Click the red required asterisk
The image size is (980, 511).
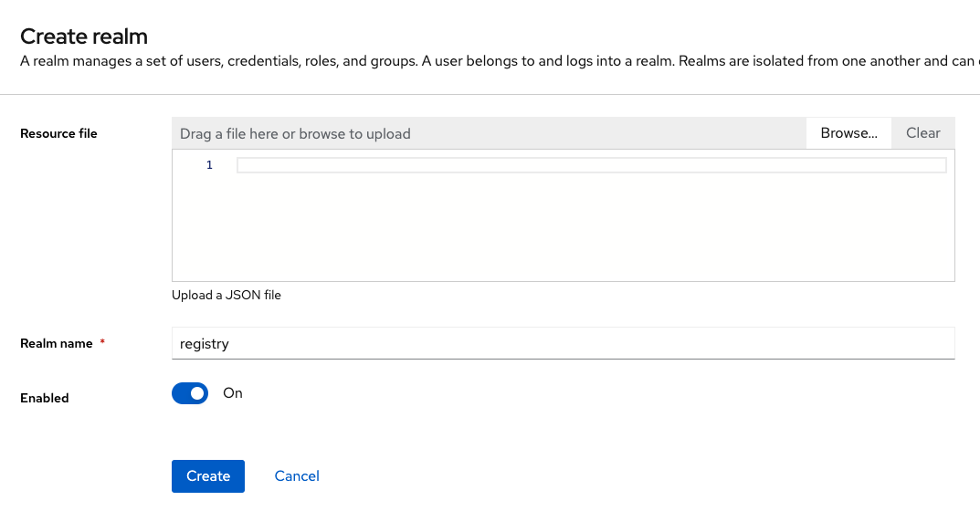click(102, 343)
